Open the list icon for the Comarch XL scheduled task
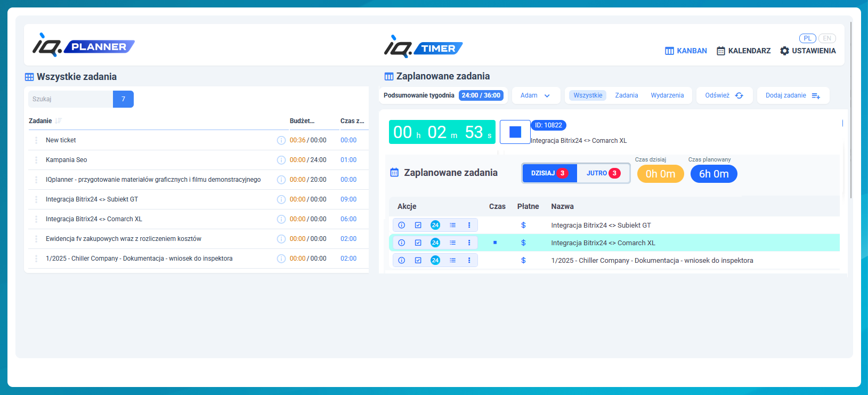The image size is (868, 395). [452, 243]
